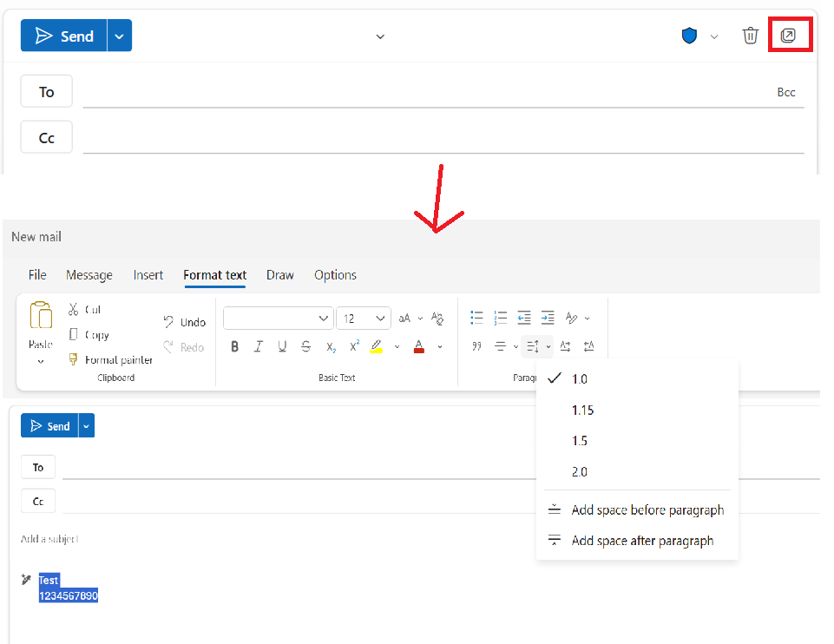The image size is (834, 644).
Task: Choose Add space after paragraph
Action: click(x=637, y=541)
